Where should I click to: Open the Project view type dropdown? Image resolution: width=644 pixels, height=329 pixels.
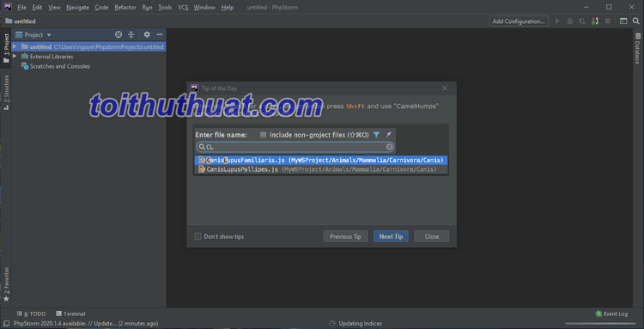tap(33, 35)
